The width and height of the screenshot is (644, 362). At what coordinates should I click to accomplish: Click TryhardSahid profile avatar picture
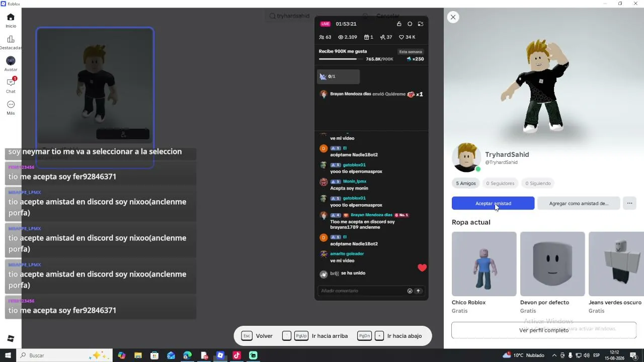[x=466, y=157]
